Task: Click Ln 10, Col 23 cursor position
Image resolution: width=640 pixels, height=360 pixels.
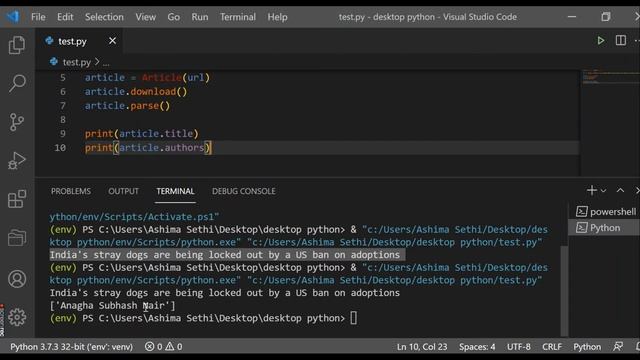Action: [422, 347]
